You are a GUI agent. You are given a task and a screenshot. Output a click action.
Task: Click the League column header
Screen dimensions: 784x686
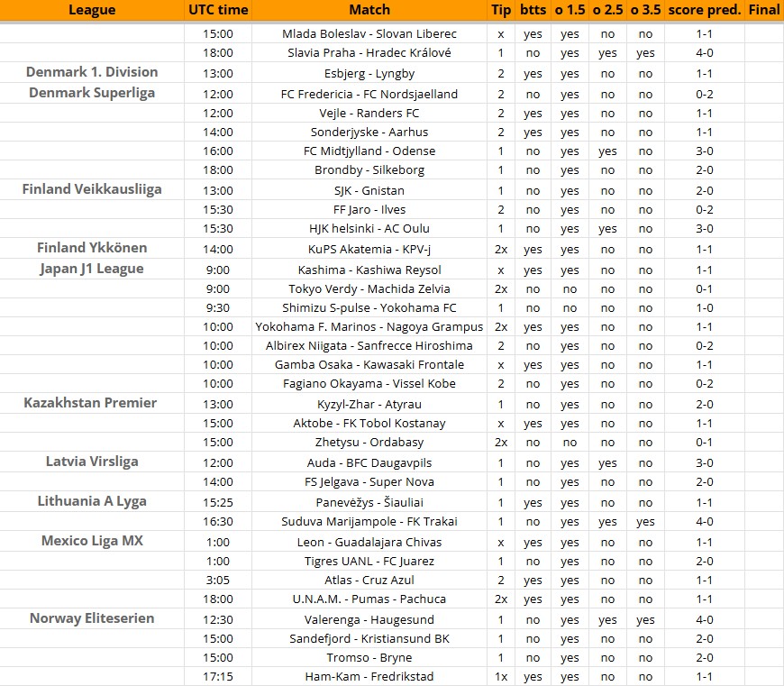92,10
